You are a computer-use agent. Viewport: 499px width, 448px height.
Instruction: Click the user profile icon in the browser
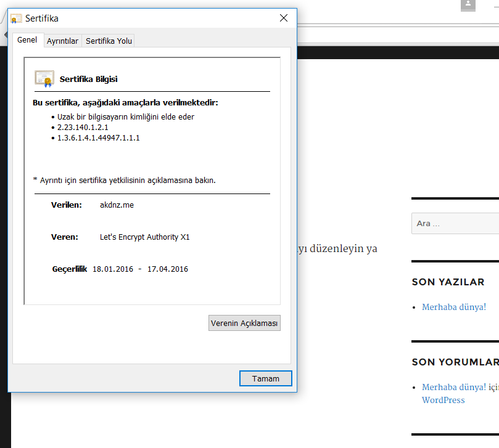pyautogui.click(x=468, y=5)
